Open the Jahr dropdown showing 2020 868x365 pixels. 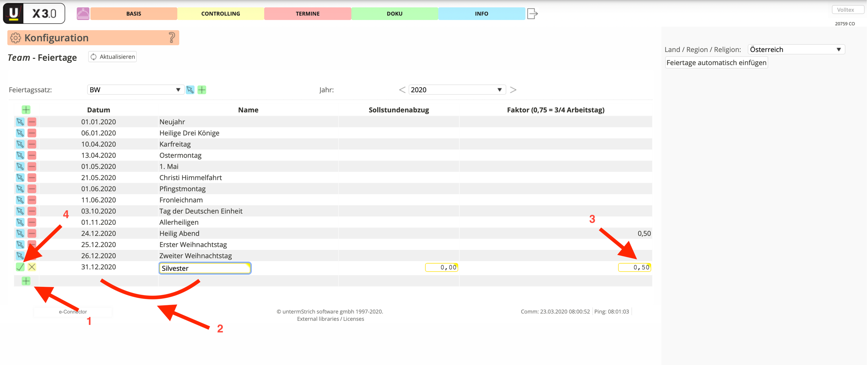click(457, 90)
